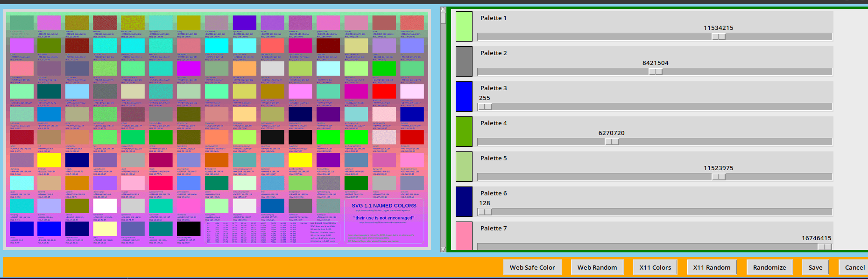Click the 'Palette 4' label
Image resolution: width=868 pixels, height=279 pixels.
pos(493,123)
